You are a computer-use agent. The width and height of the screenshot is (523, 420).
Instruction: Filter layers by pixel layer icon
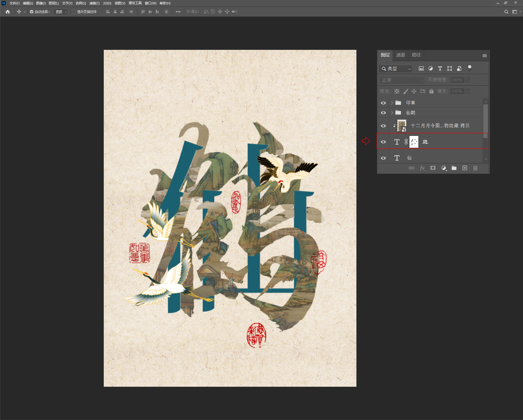(421, 69)
